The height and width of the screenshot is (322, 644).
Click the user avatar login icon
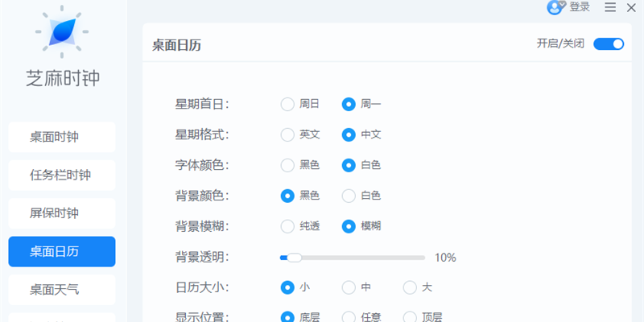[x=555, y=7]
